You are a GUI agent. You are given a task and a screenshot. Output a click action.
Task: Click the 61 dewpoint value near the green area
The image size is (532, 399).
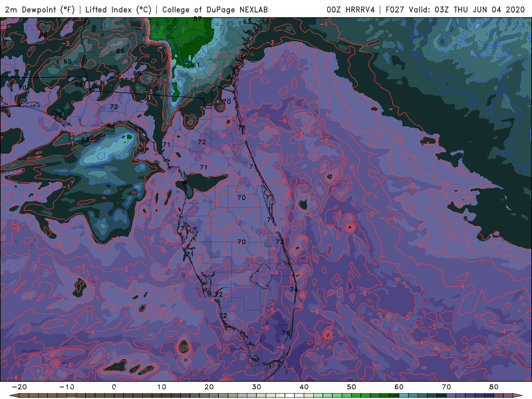click(x=196, y=65)
